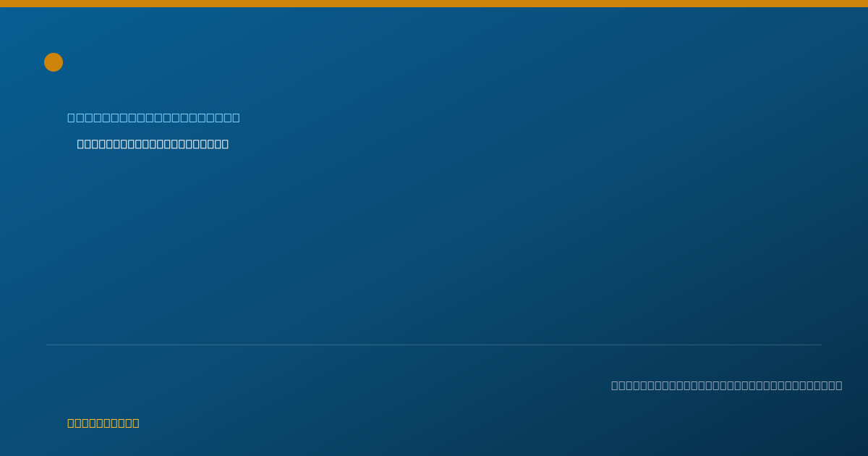Viewport: 868px width, 456px height.
Task: Click the thin horizontal divider line
Action: (434, 345)
